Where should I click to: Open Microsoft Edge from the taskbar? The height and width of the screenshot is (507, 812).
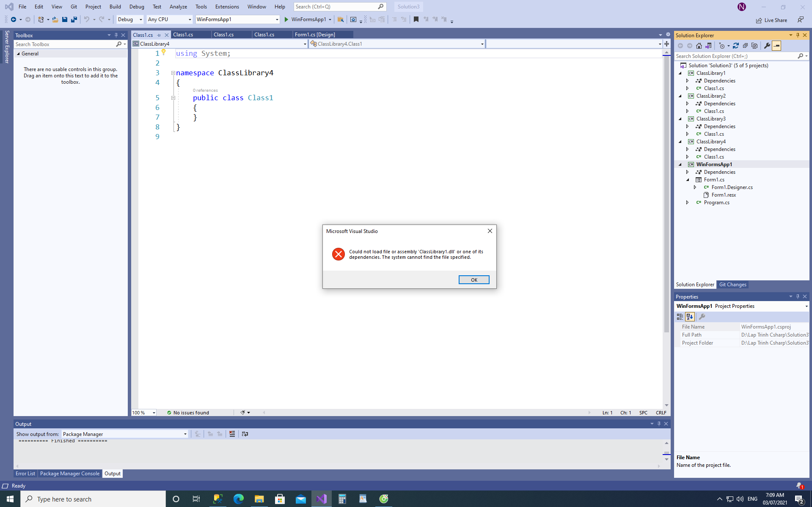pos(238,499)
